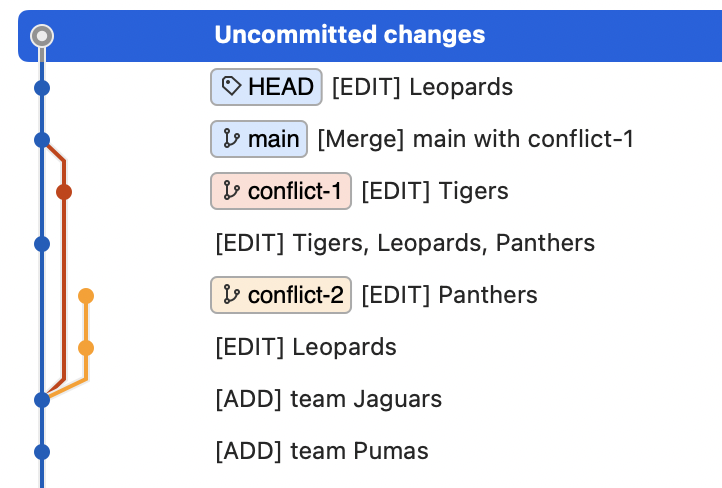Viewport: 722px width, 488px height.
Task: Select the orange conflict-2 commit node
Action: (x=86, y=296)
